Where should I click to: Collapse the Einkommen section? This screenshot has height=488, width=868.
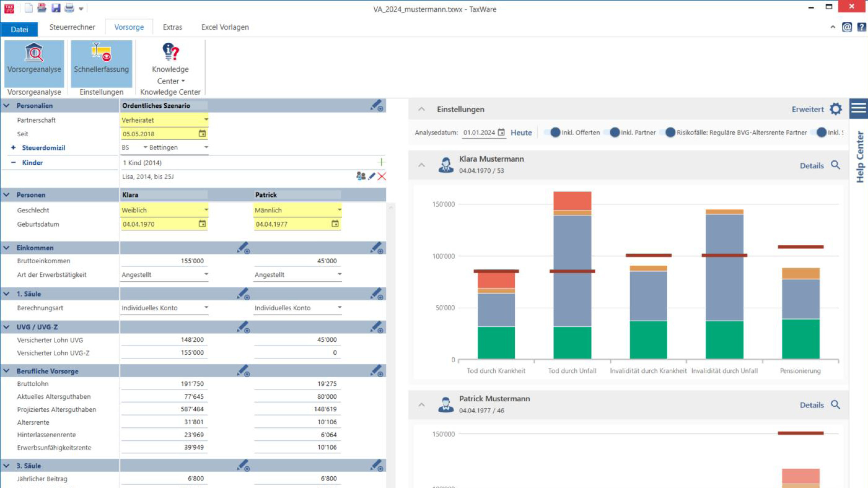(x=6, y=248)
